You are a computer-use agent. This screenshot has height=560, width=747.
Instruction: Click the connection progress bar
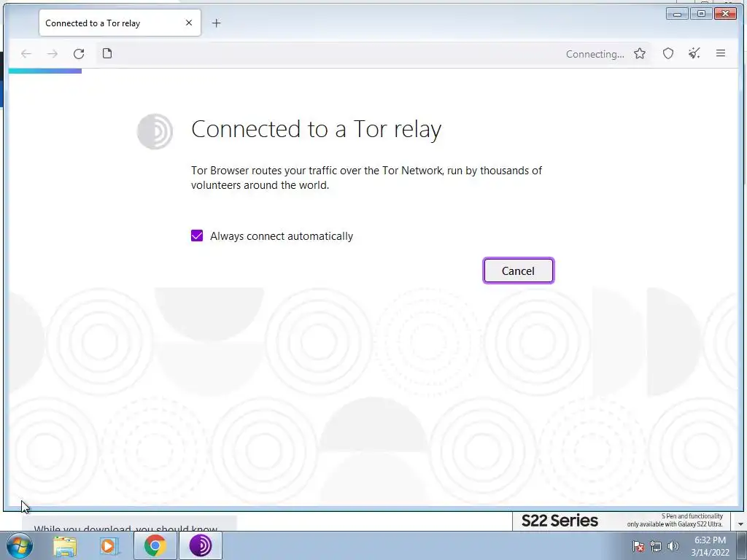point(45,71)
